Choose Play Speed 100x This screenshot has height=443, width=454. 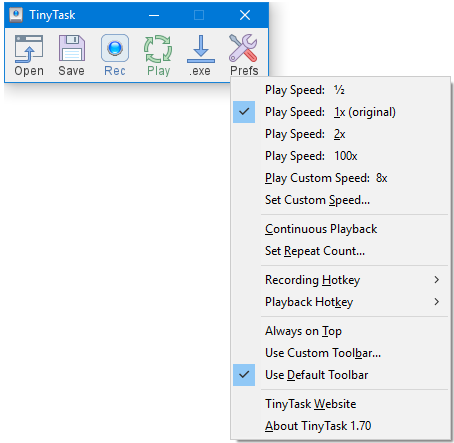340,156
